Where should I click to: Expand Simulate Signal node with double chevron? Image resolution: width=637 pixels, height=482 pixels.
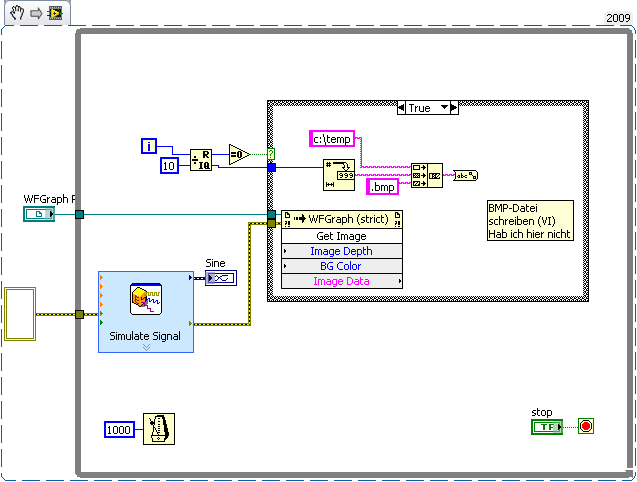coord(146,347)
